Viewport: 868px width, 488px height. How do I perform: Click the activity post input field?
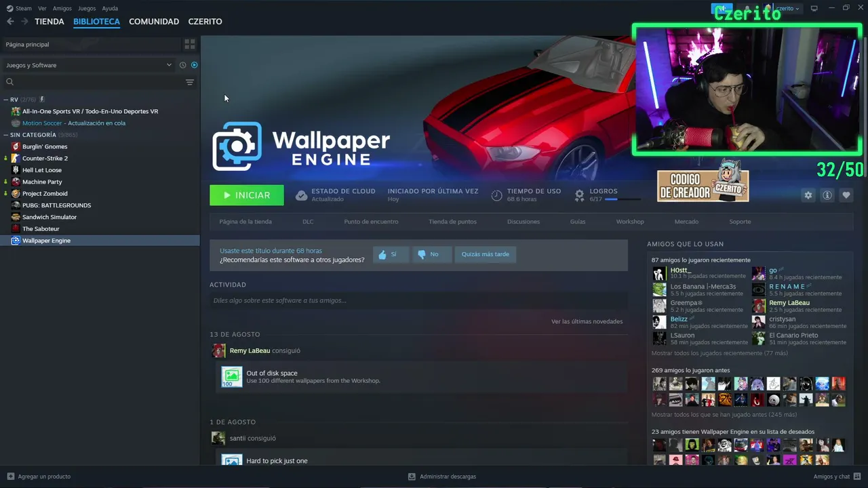click(418, 300)
